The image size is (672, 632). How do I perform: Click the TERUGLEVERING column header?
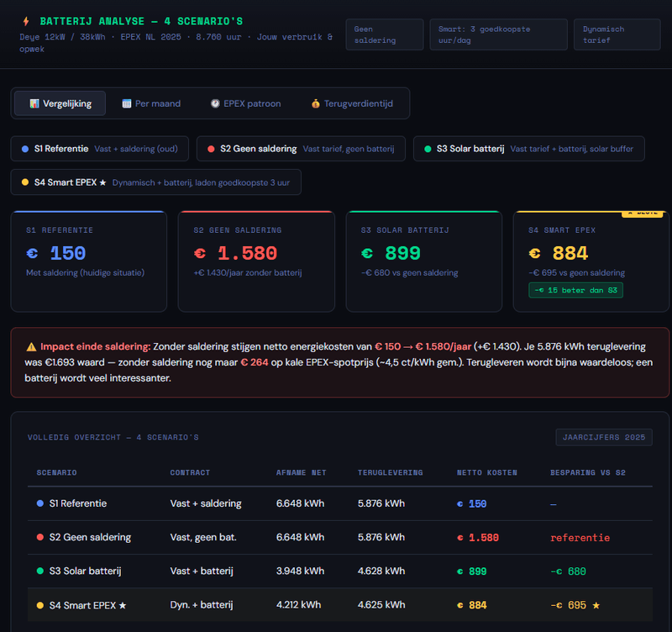pyautogui.click(x=390, y=472)
